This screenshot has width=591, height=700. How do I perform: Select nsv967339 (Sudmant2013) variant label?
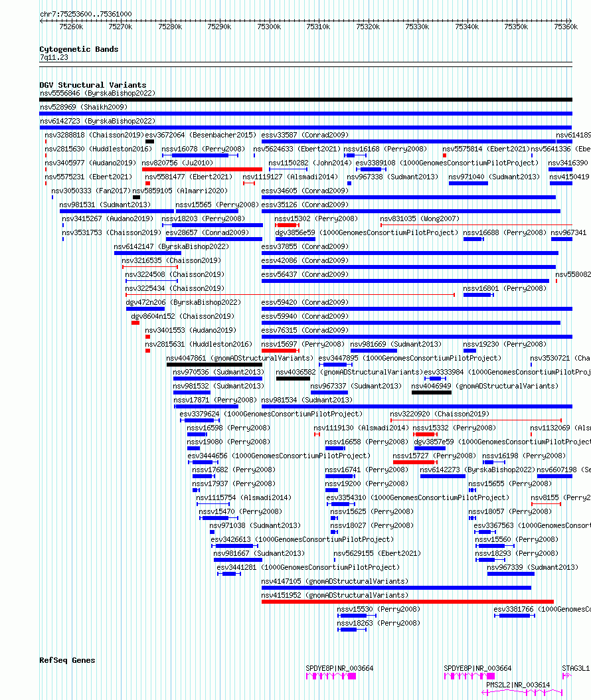(533, 567)
